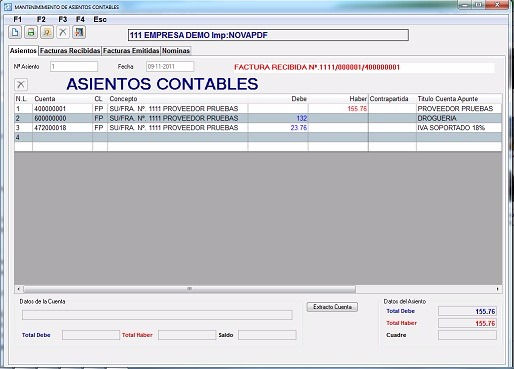Click the Concepto cell in row 1
514x369 pixels.
pos(178,109)
